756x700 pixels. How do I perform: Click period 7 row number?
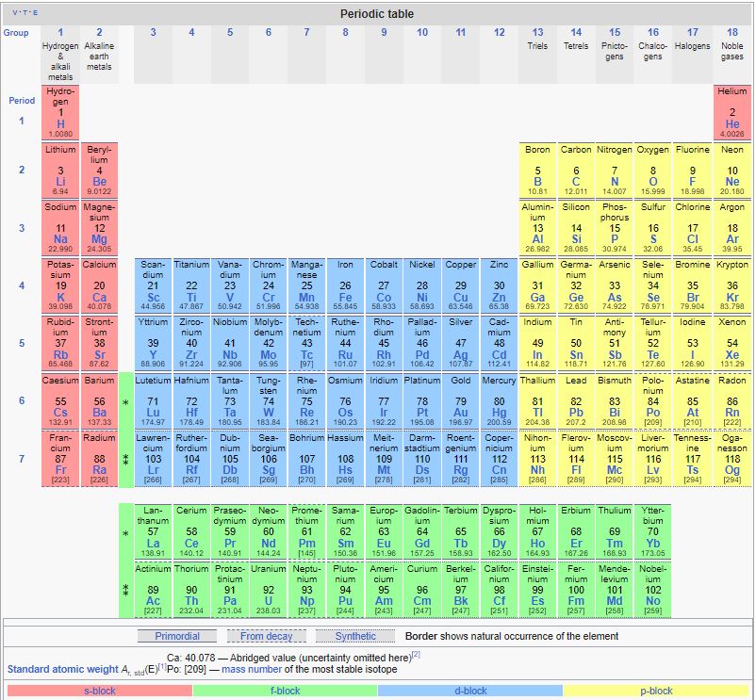(x=22, y=459)
